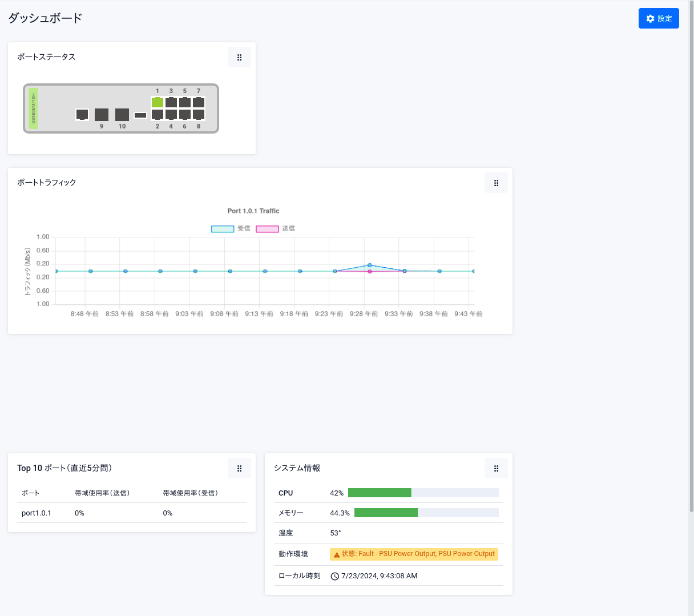
Task: Open ポートトラフィック panel grip menu
Action: click(496, 183)
